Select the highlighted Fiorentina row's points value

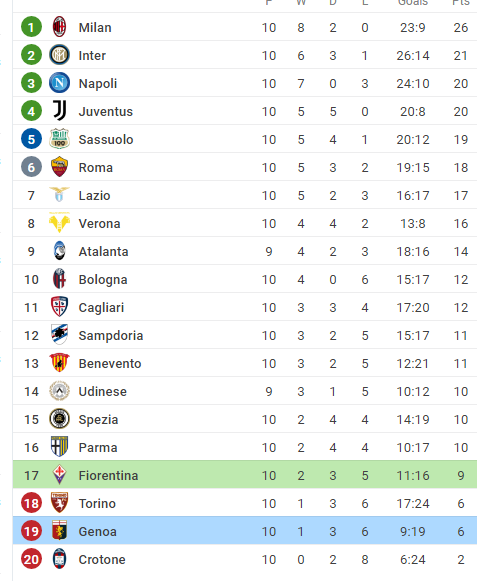461,475
